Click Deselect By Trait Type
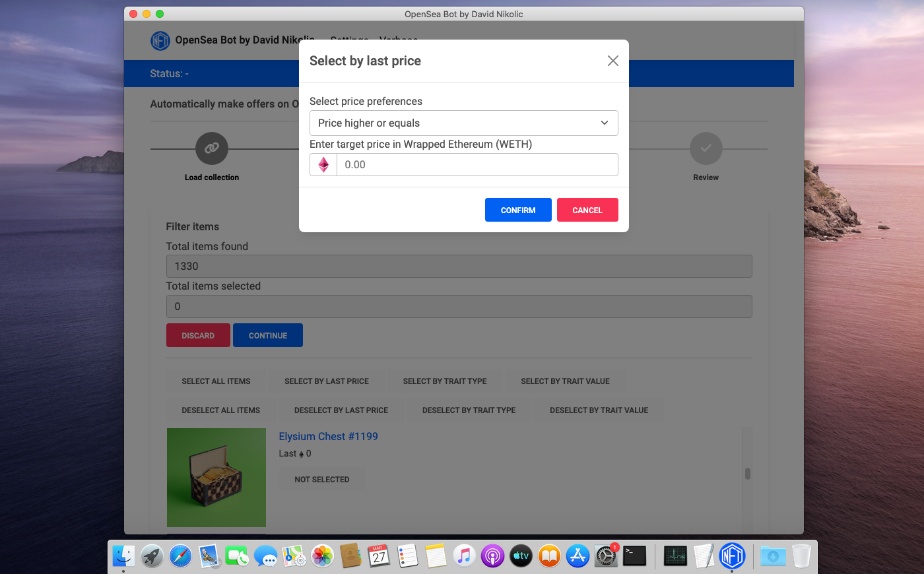Viewport: 924px width, 574px height. tap(469, 410)
